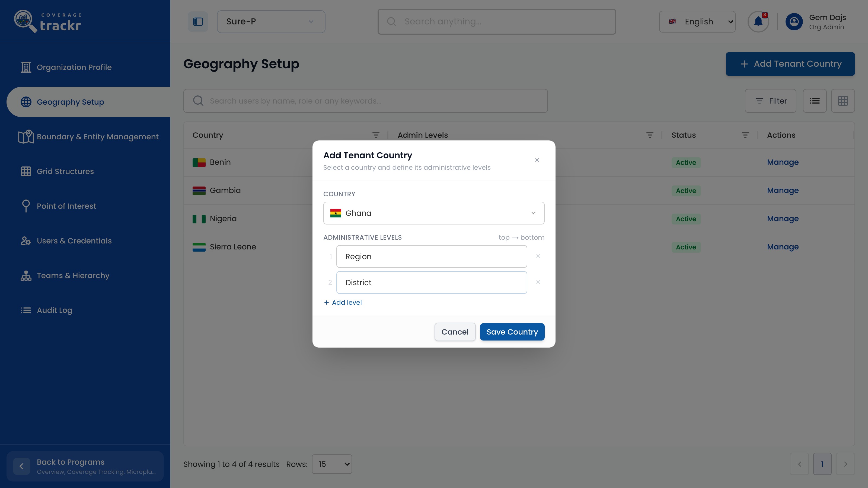Expand the Ghana country dropdown
Image resolution: width=868 pixels, height=488 pixels.
coord(434,213)
